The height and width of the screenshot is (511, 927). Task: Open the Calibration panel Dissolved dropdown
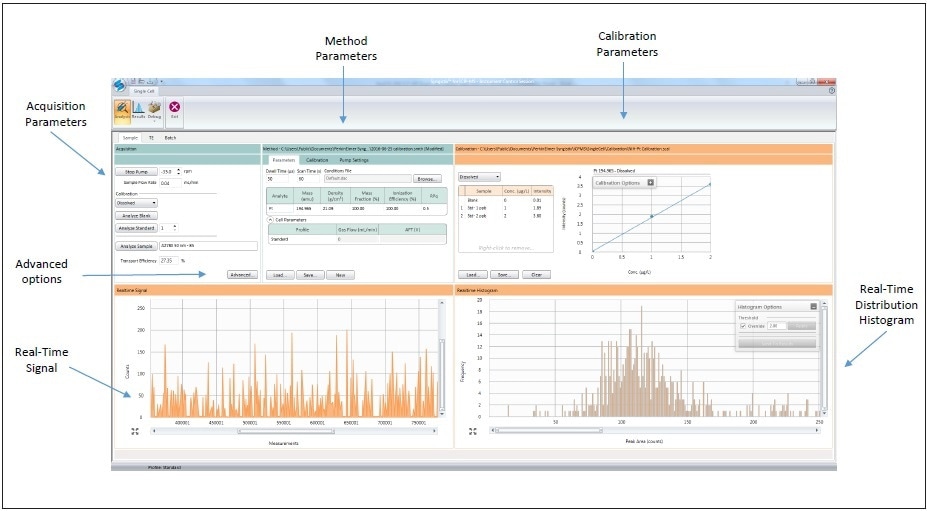click(479, 177)
